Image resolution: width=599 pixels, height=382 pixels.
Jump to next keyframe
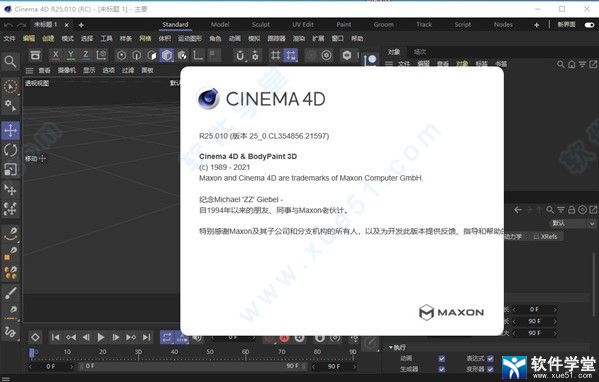[x=131, y=337]
